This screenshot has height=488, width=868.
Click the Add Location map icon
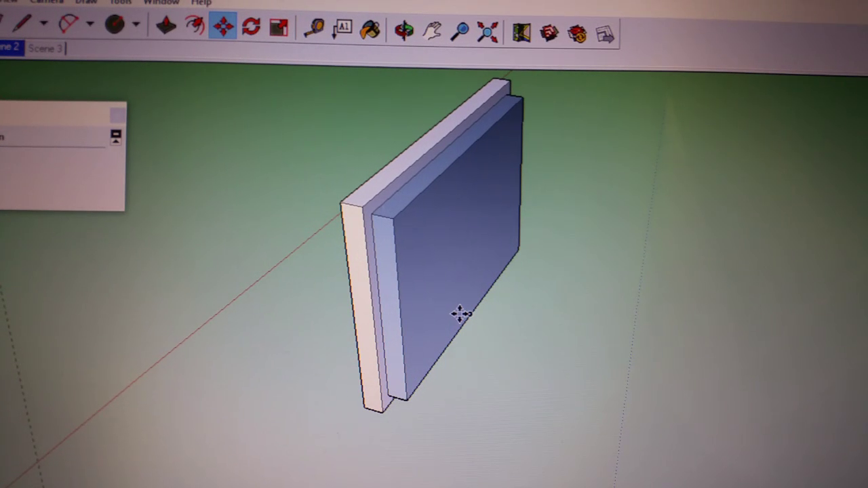[521, 32]
